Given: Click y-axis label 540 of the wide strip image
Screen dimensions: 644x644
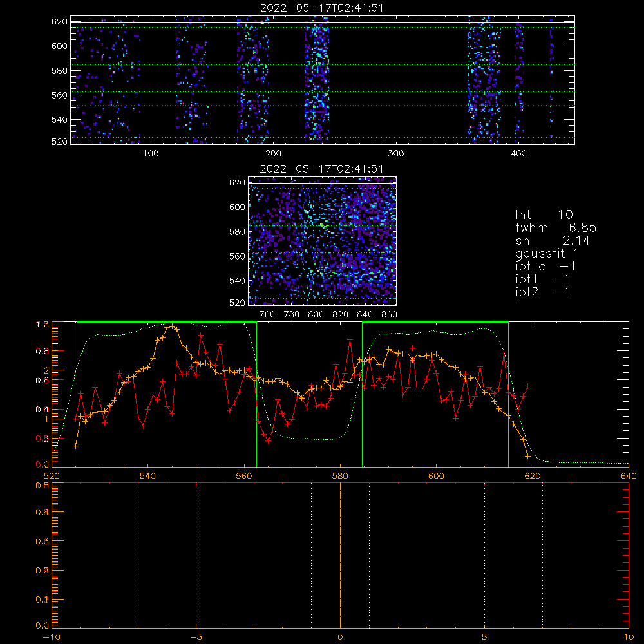Looking at the screenshot, I should click(59, 120).
